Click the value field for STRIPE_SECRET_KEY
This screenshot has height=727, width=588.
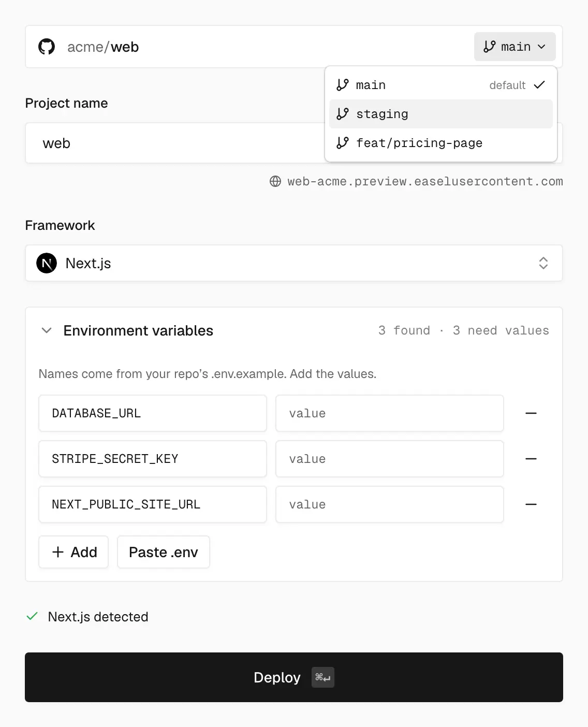390,459
